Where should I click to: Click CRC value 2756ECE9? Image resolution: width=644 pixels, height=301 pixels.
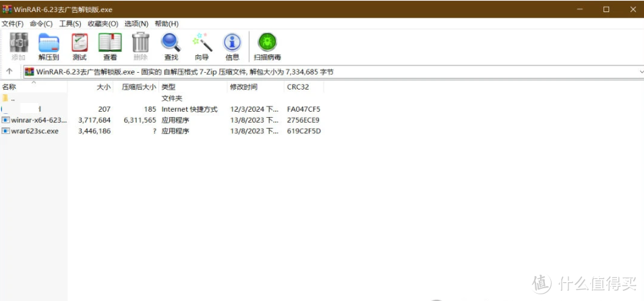tap(303, 120)
